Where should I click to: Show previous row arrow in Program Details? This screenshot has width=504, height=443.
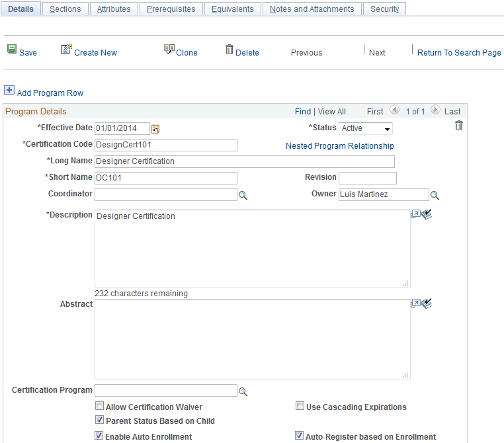point(394,110)
